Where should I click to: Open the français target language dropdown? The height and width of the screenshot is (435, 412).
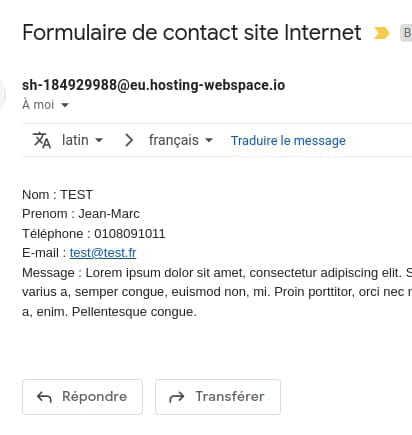181,140
